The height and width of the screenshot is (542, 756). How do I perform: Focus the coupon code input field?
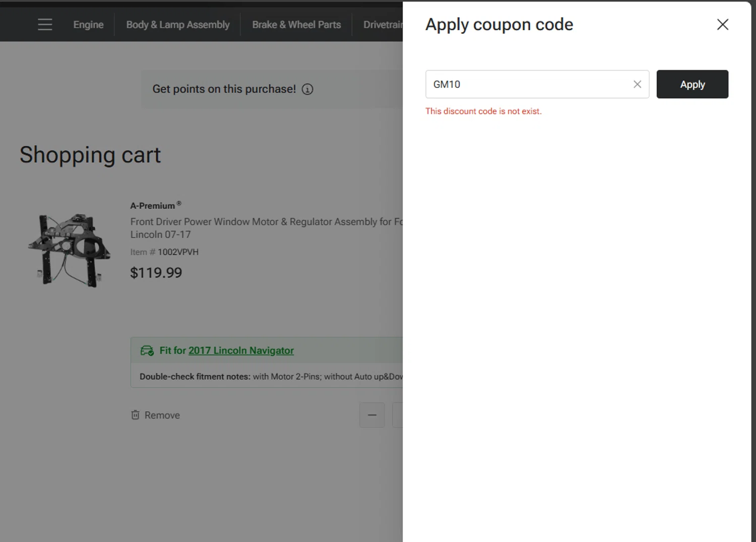pyautogui.click(x=529, y=84)
